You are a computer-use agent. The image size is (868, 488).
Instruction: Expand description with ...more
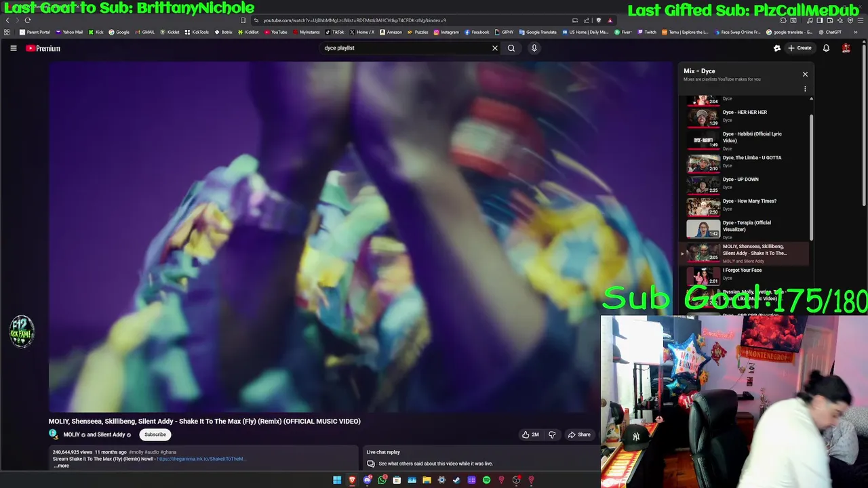[x=62, y=466]
